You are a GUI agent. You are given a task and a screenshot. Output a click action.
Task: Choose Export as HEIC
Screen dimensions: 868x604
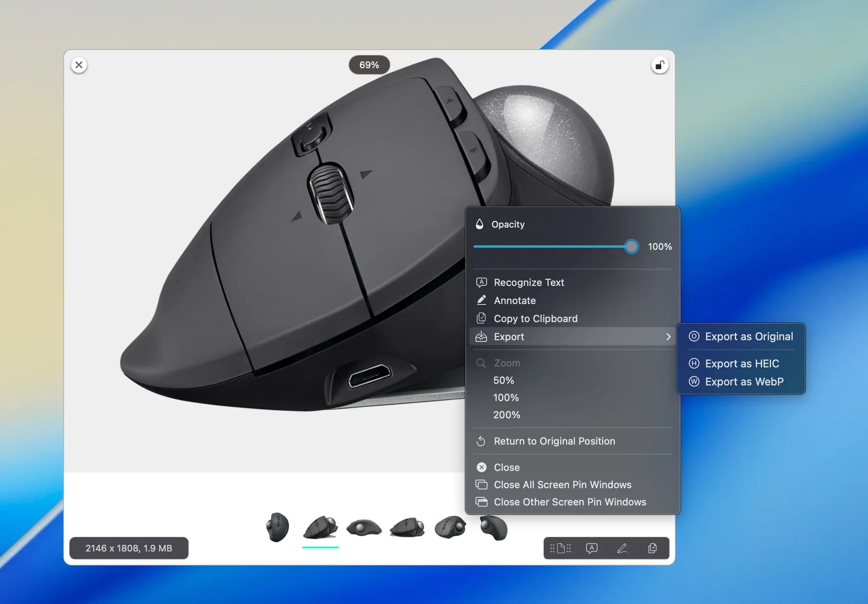pos(742,364)
